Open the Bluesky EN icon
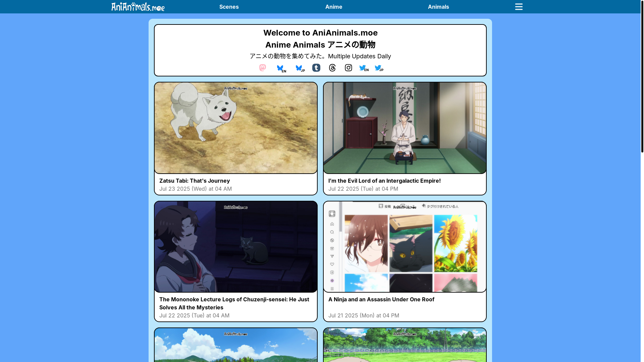The image size is (644, 362). click(281, 68)
